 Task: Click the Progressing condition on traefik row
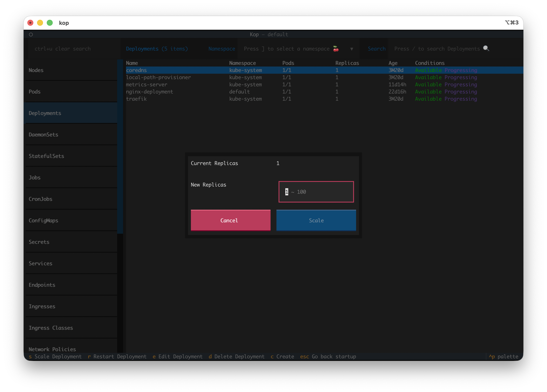click(461, 99)
